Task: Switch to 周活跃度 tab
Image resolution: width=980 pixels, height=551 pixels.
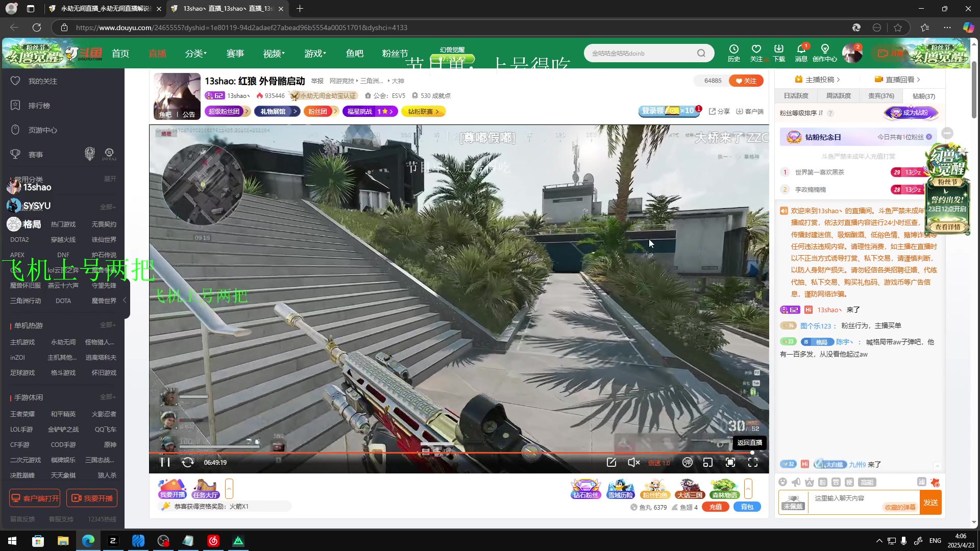Action: [839, 95]
